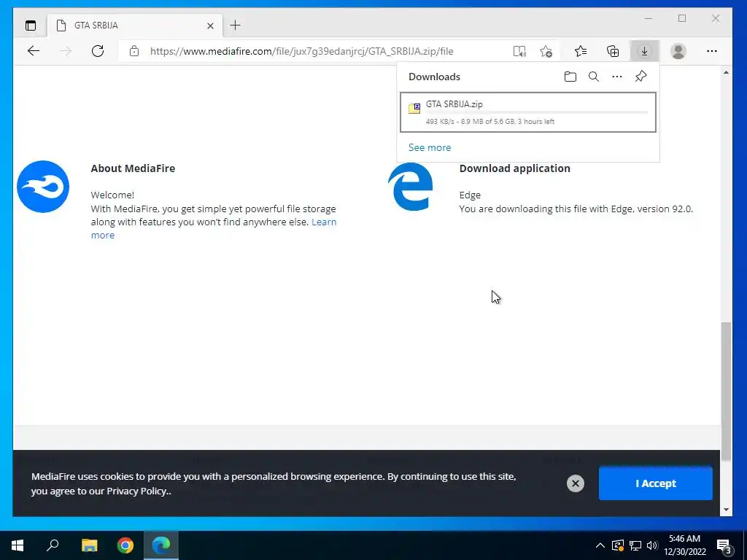Open the user profile icon

click(678, 51)
